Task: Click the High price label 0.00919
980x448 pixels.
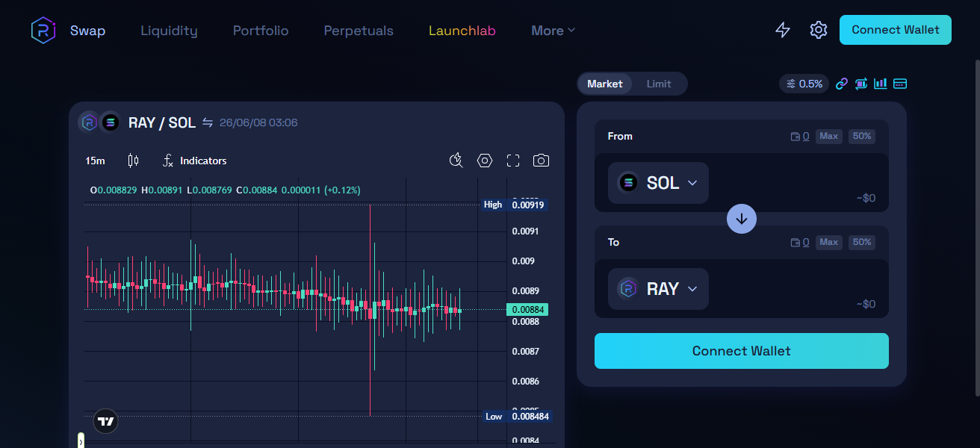Action: click(x=529, y=205)
